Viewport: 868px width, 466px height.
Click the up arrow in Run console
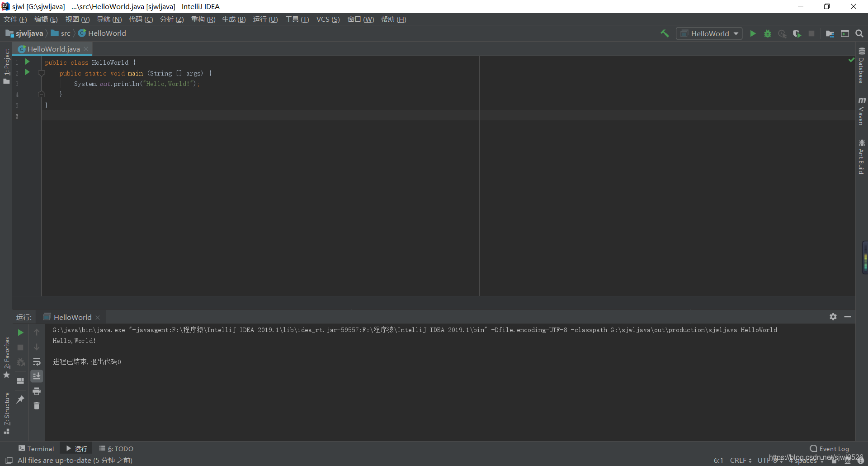(37, 332)
